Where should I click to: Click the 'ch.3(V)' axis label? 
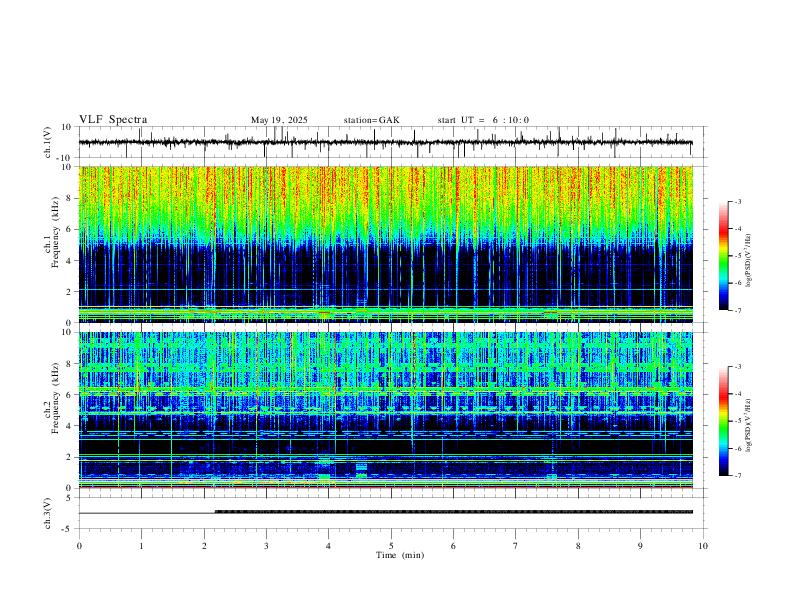point(48,513)
